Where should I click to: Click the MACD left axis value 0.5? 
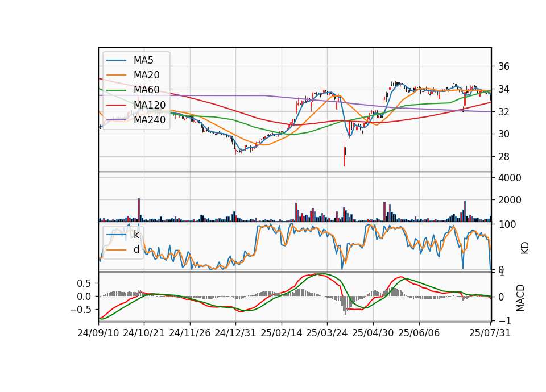click(x=84, y=283)
